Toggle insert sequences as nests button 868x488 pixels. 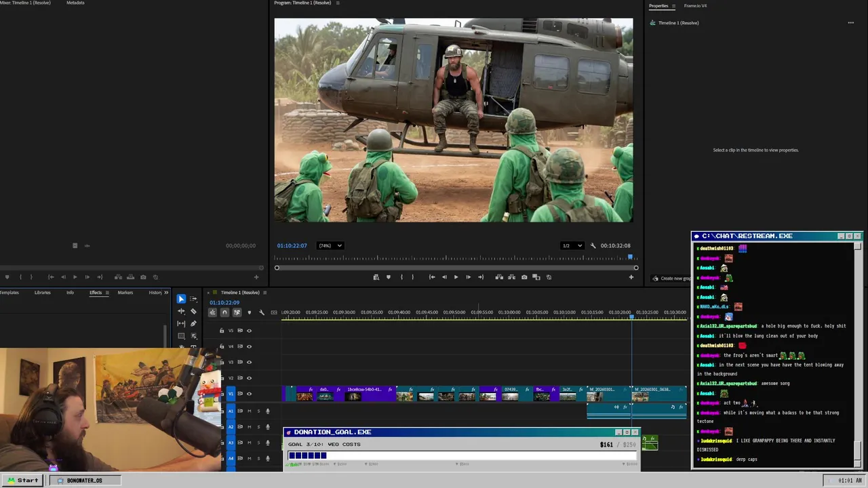pyautogui.click(x=212, y=312)
